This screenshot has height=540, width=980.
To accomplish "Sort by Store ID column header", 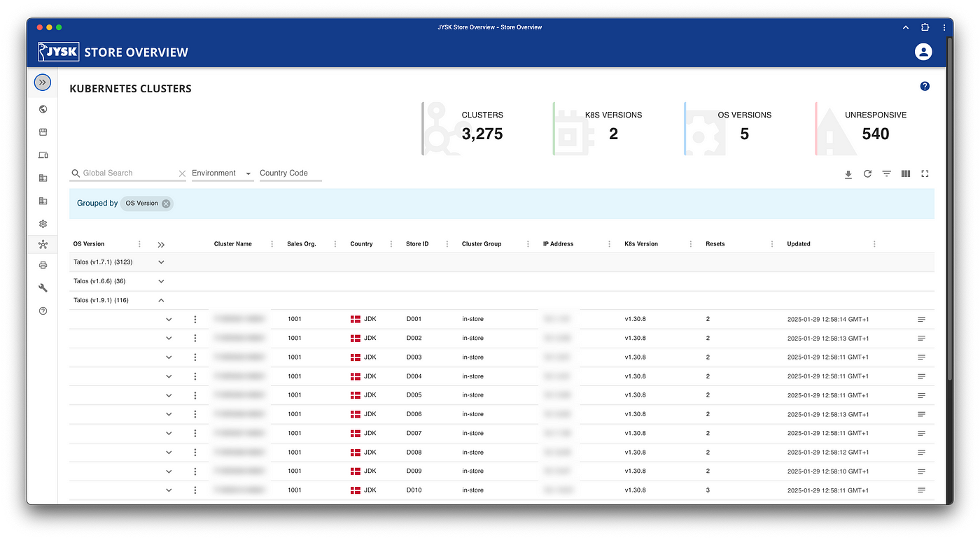I will (417, 244).
